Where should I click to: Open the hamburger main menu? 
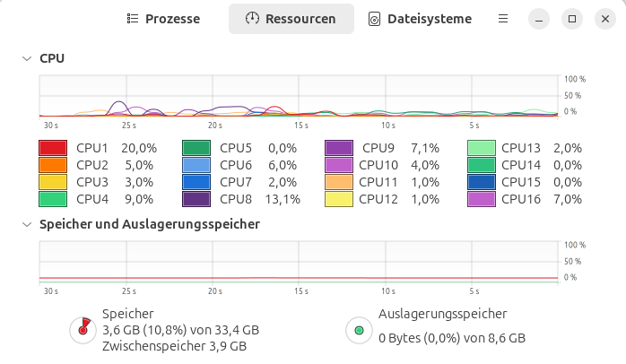coord(503,18)
